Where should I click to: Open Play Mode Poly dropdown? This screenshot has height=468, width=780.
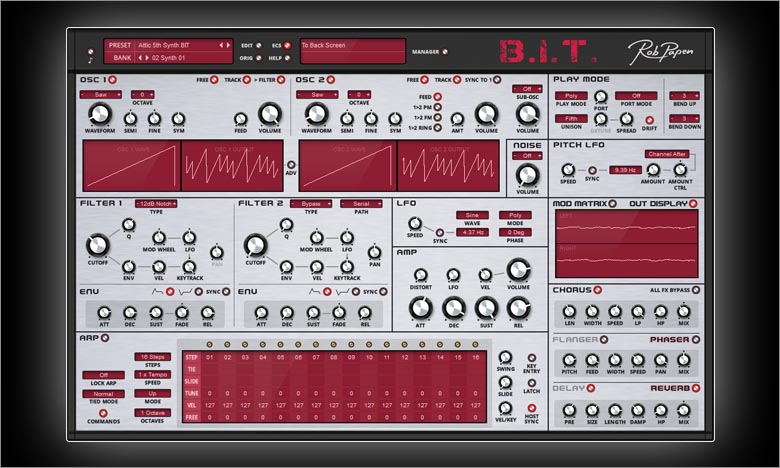tap(571, 95)
